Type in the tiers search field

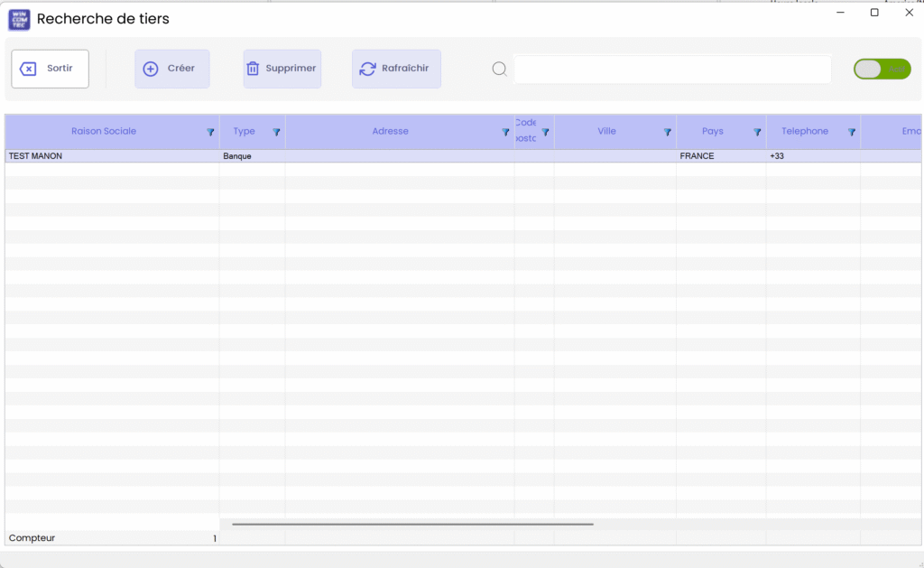pyautogui.click(x=672, y=70)
